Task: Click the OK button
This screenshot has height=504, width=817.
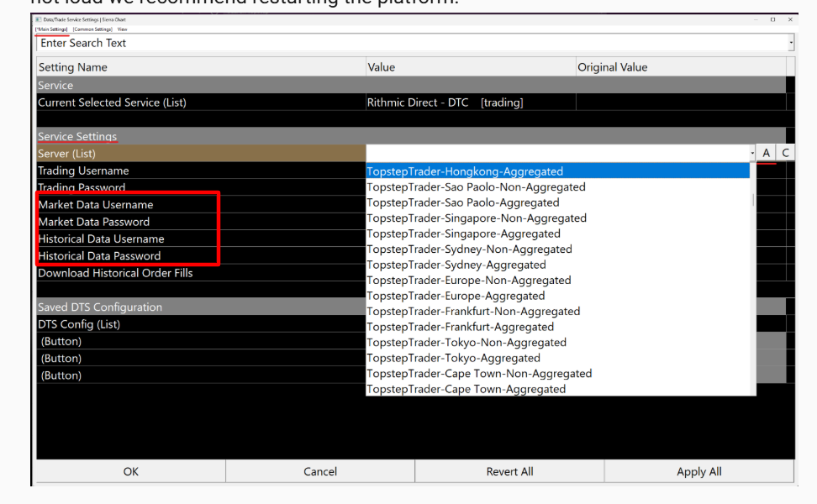Action: pos(131,471)
